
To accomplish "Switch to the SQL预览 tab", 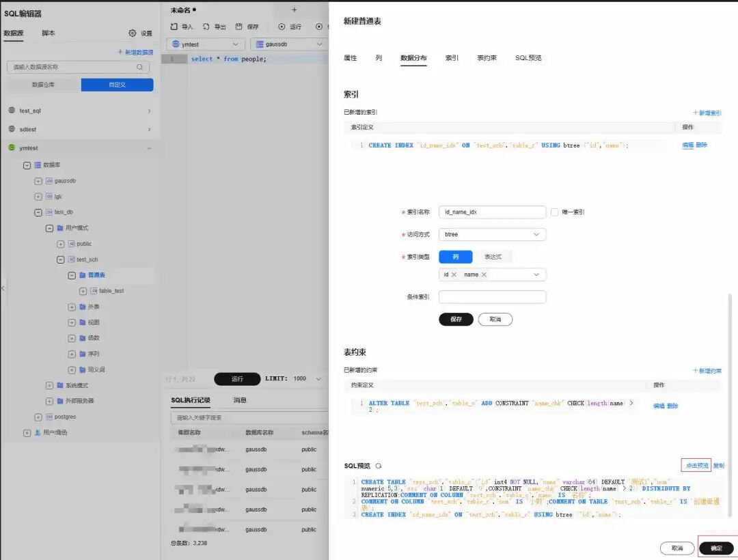I will tap(528, 58).
